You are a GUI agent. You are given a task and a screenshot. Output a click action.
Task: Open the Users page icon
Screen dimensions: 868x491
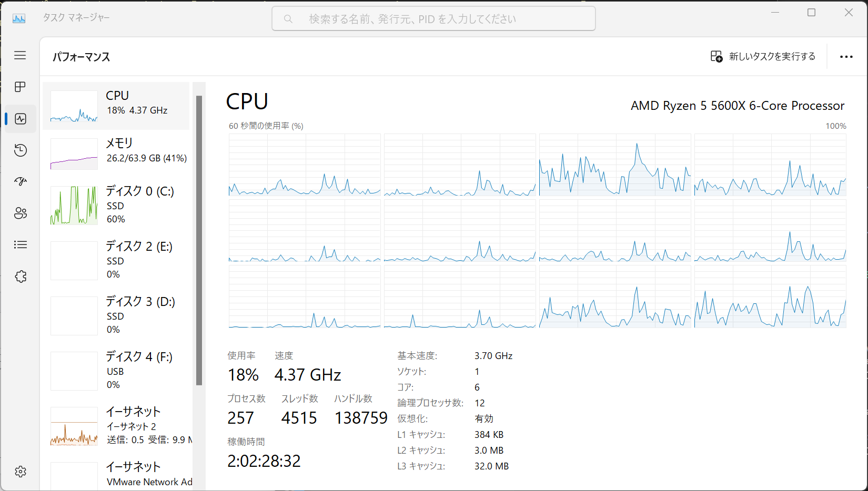pos(20,213)
